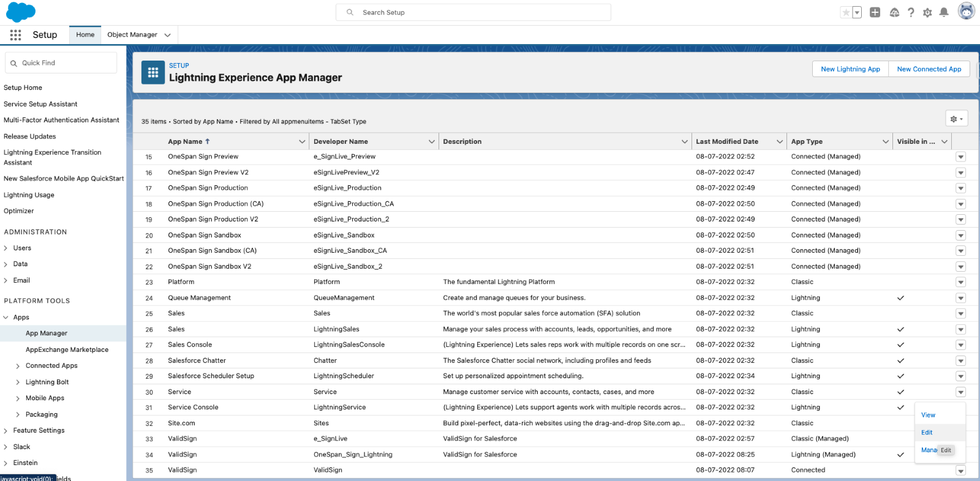Viewport: 980px width, 481px height.
Task: Open Release Updates in sidebar
Action: [29, 136]
